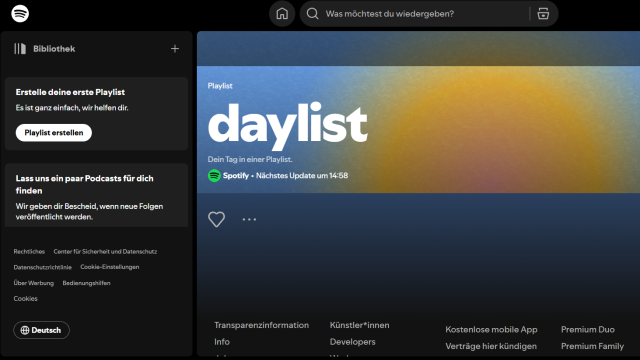Open the Künstler*innen footer link
The width and height of the screenshot is (640, 360).
[x=360, y=325]
